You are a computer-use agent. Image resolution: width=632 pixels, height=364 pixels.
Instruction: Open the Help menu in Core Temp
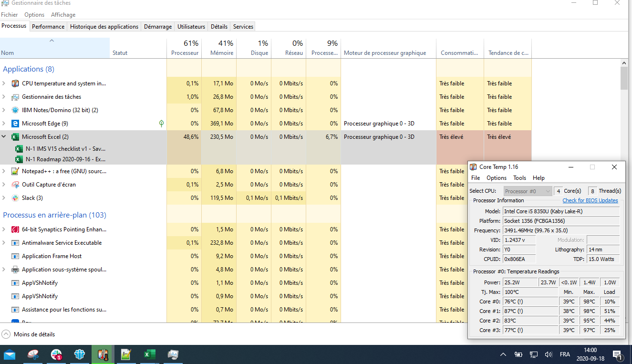click(x=539, y=178)
